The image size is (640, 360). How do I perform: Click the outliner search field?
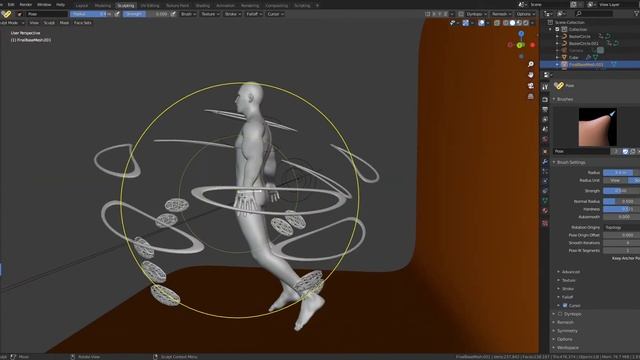pyautogui.click(x=593, y=13)
